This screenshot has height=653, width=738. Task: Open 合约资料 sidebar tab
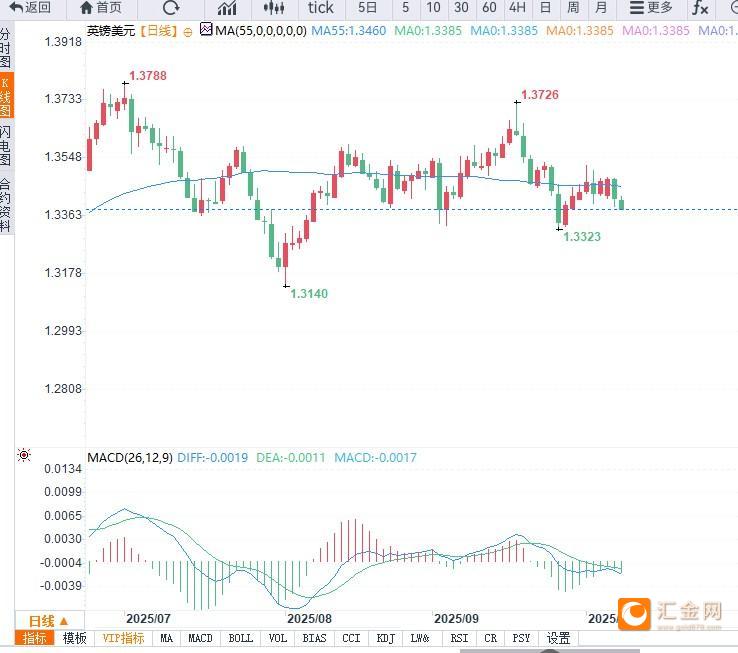click(x=6, y=204)
